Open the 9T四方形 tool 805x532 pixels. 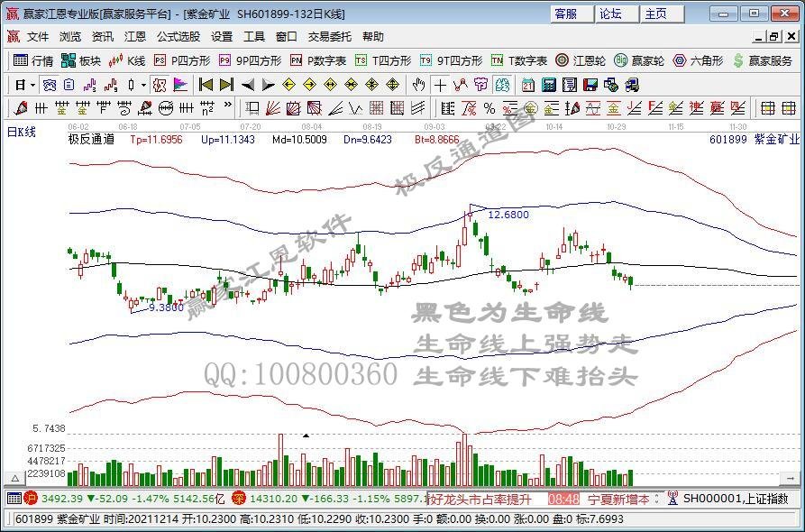tap(451, 61)
